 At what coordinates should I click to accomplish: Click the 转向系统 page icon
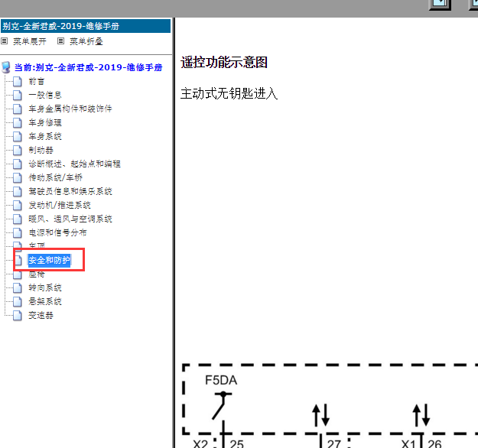click(18, 287)
